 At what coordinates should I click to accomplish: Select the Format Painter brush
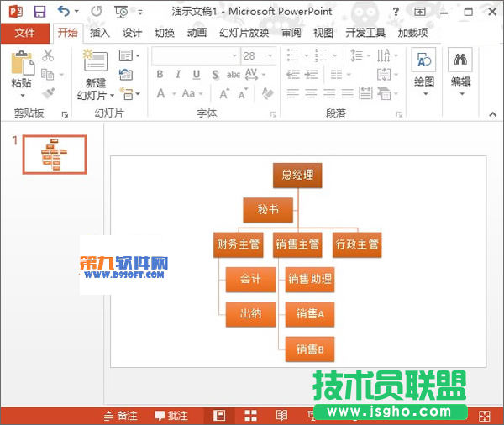[x=48, y=93]
